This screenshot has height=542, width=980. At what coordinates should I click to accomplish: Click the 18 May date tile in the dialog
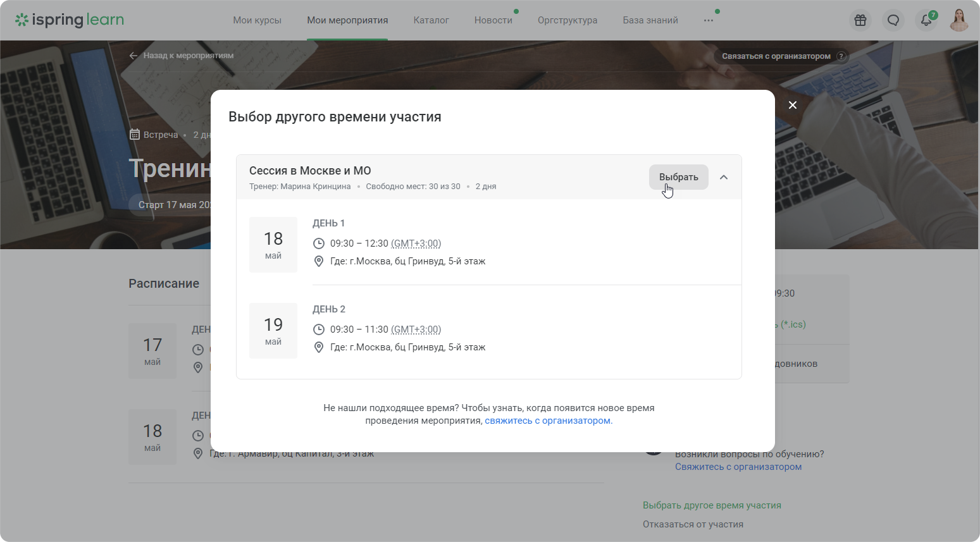[273, 245]
